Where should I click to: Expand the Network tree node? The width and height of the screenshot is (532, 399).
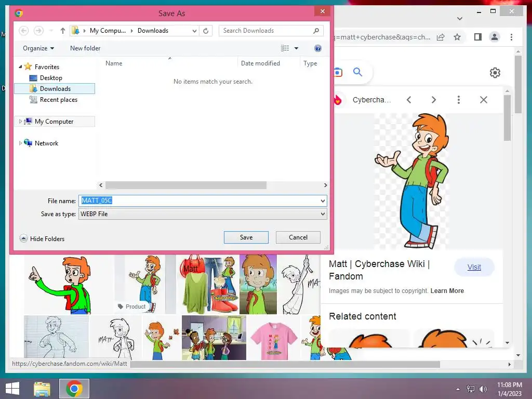[20, 143]
